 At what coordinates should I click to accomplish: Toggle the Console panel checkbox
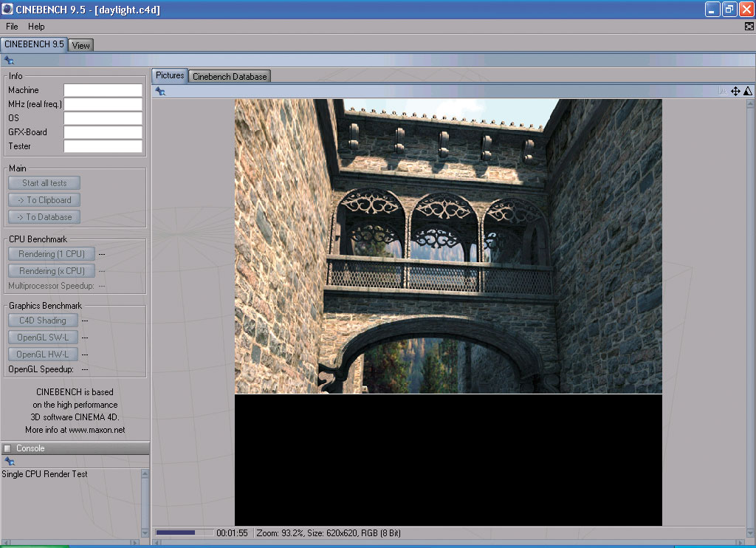pyautogui.click(x=7, y=448)
